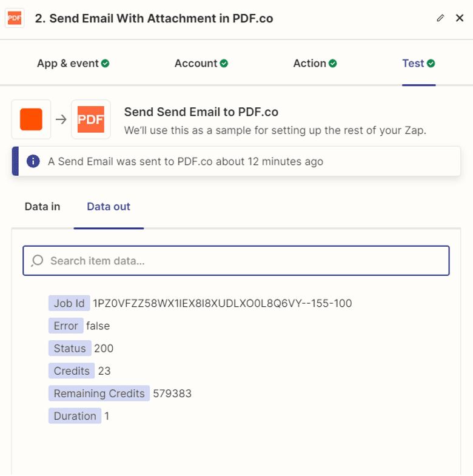Viewport: 473px width, 476px height.
Task: Focus the Search item data field
Action: (x=243, y=261)
